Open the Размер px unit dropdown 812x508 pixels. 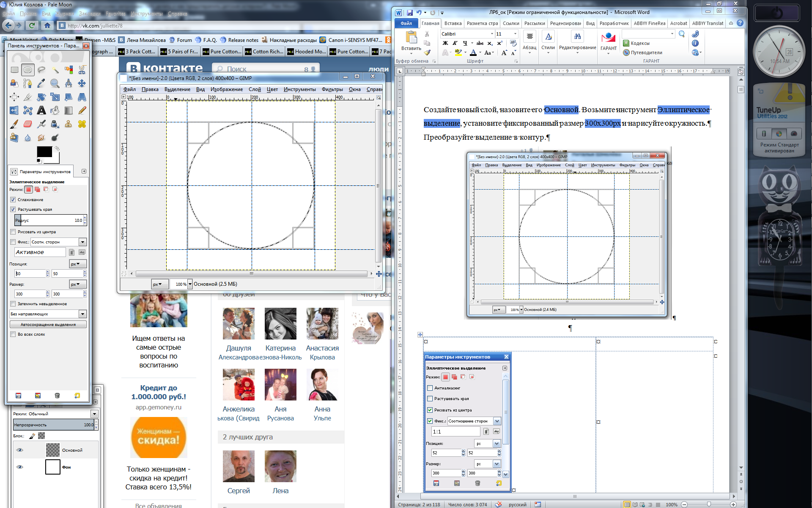pyautogui.click(x=78, y=284)
